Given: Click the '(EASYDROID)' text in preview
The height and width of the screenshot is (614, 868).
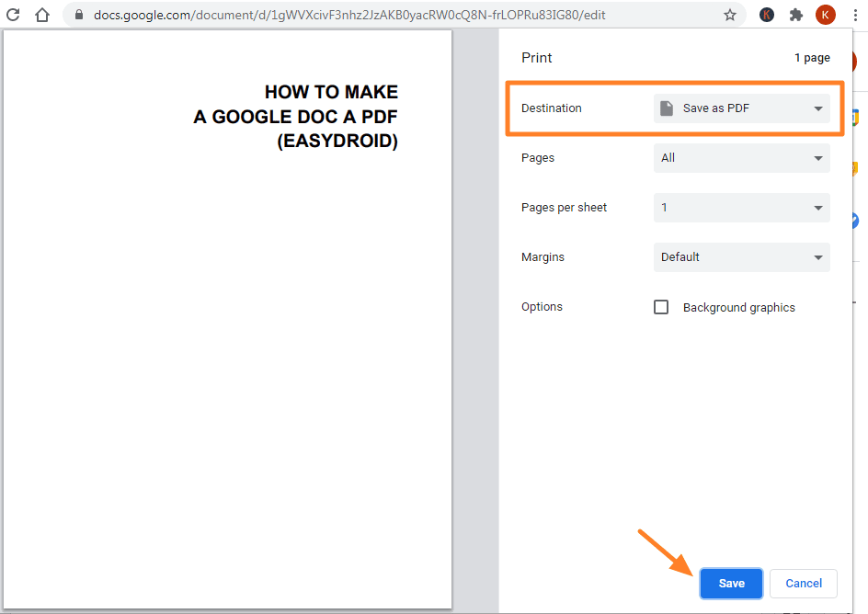Looking at the screenshot, I should coord(337,141).
